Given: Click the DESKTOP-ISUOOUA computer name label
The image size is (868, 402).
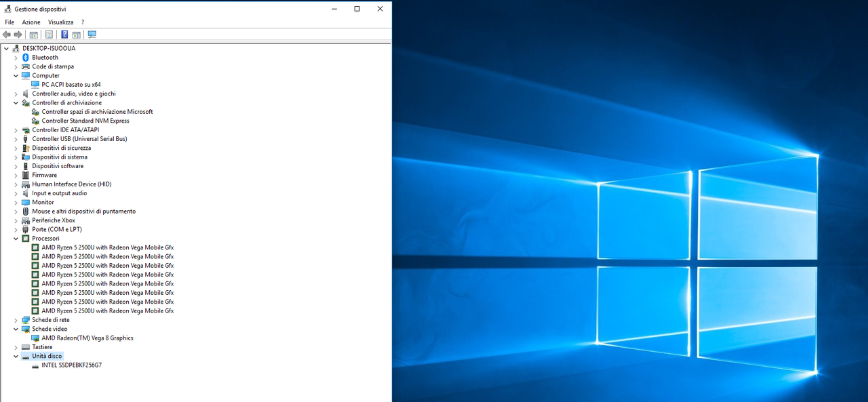Looking at the screenshot, I should coord(49,48).
